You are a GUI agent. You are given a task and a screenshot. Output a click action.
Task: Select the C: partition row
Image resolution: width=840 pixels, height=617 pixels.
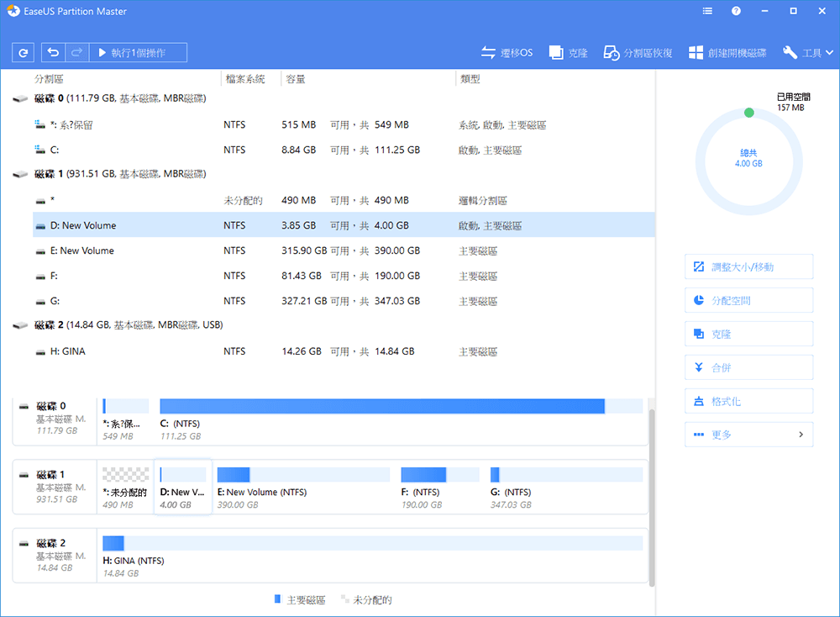[x=344, y=150]
